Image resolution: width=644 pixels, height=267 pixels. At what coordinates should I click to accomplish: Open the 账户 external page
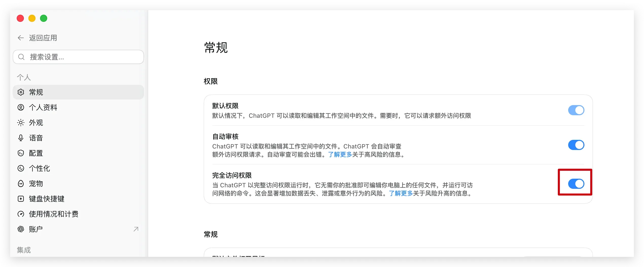tap(78, 229)
